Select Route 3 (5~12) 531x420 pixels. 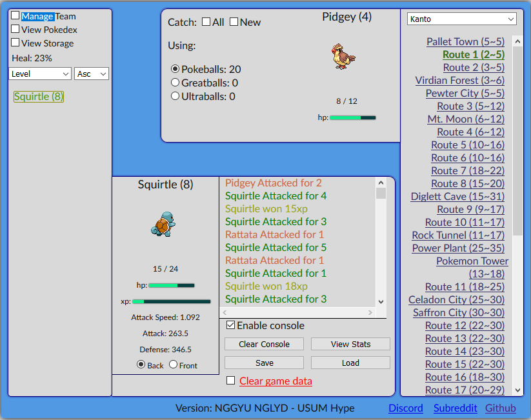pos(471,106)
